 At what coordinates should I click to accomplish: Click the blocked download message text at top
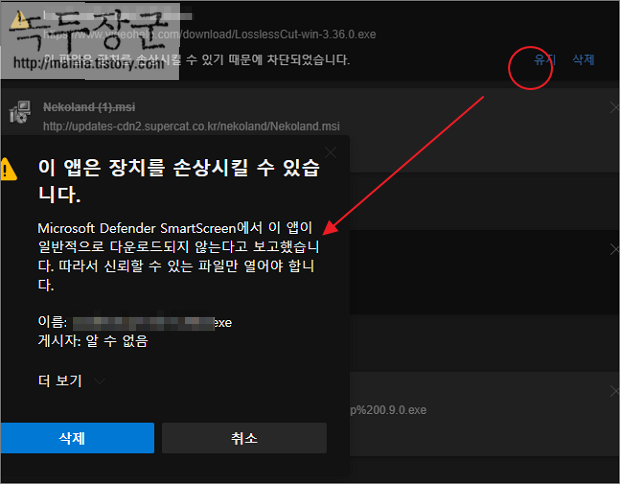click(197, 60)
